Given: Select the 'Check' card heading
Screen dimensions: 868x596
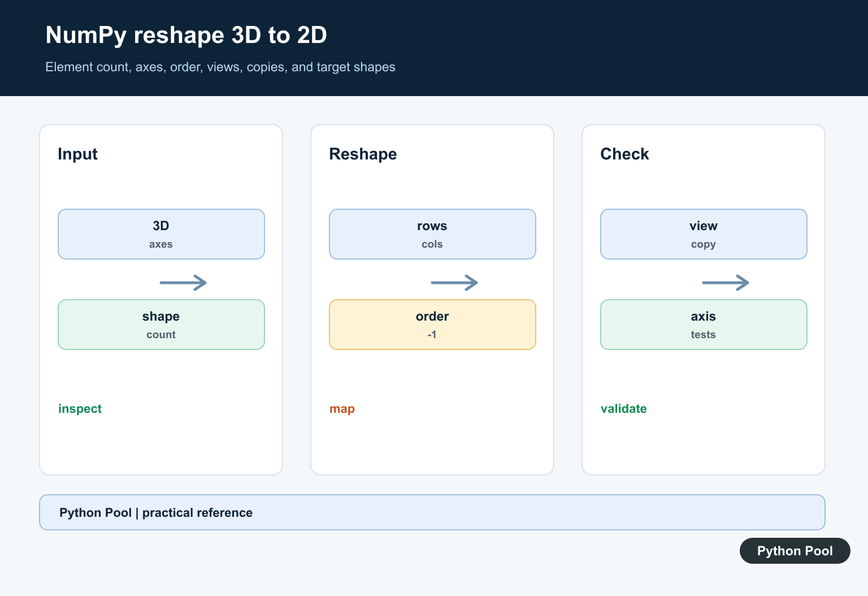Looking at the screenshot, I should point(624,154).
